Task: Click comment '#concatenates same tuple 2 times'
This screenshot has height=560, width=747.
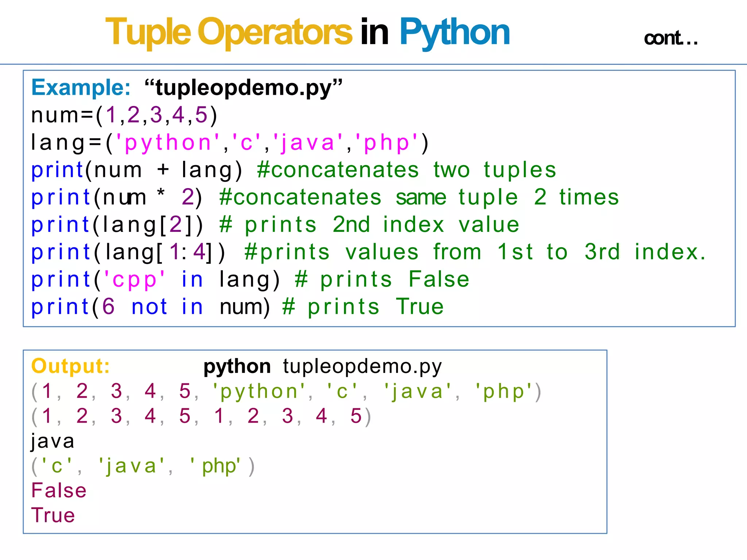Action: (419, 197)
